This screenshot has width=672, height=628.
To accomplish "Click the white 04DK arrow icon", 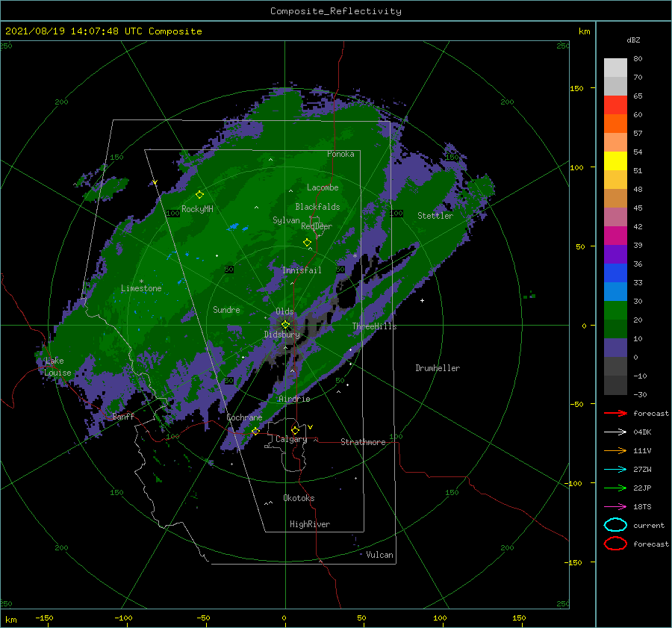I will [615, 432].
